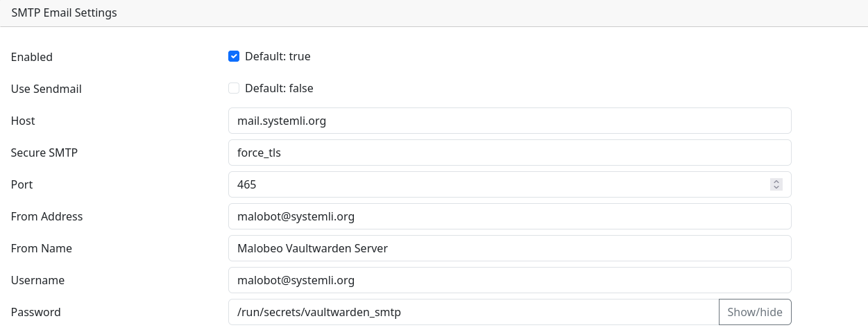Click the 'Default: false' checkbox label
The width and height of the screenshot is (868, 330).
[x=279, y=88]
